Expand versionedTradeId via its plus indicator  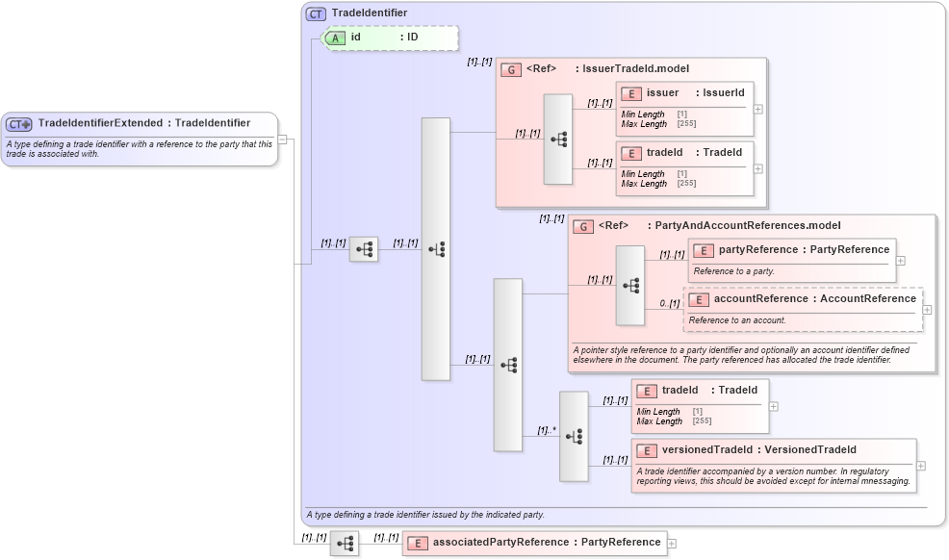922,464
